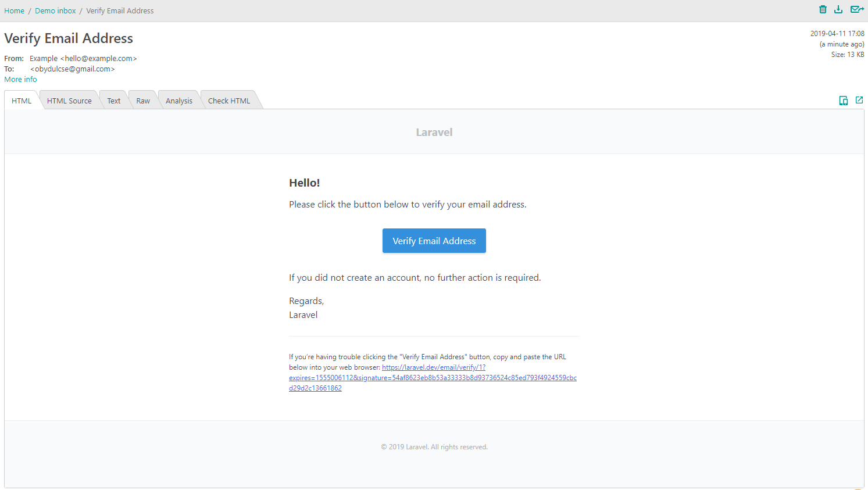Toggle the mobile device preview icon
The width and height of the screenshot is (868, 490).
click(x=844, y=101)
